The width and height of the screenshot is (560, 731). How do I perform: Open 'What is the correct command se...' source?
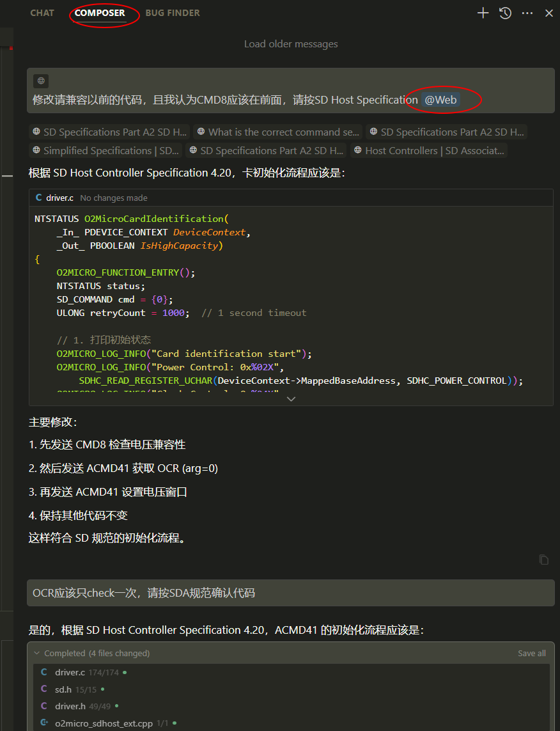279,132
